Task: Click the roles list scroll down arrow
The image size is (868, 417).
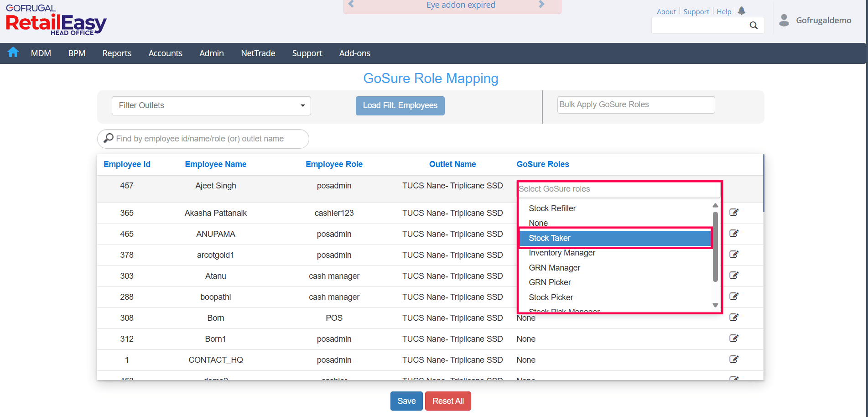Action: pyautogui.click(x=715, y=305)
